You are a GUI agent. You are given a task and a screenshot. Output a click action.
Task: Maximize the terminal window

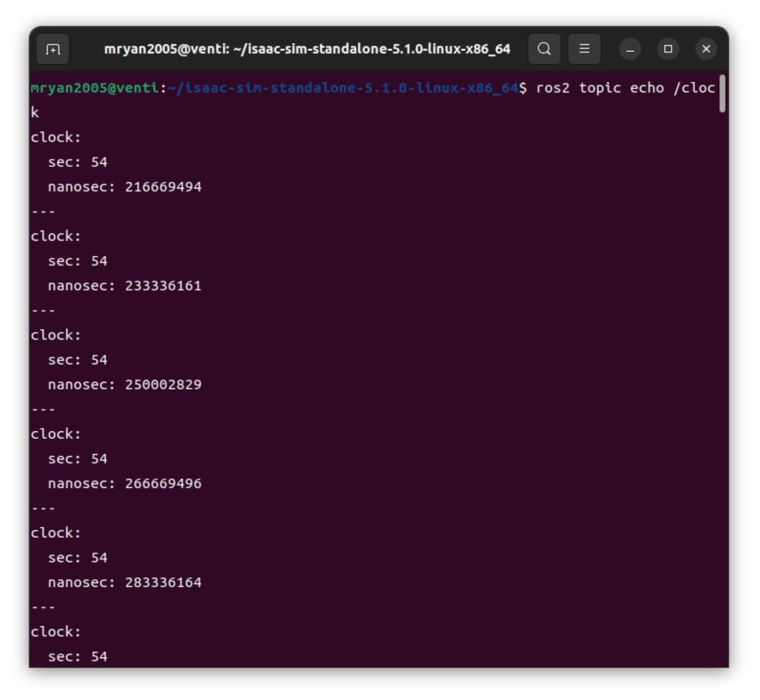(x=668, y=49)
